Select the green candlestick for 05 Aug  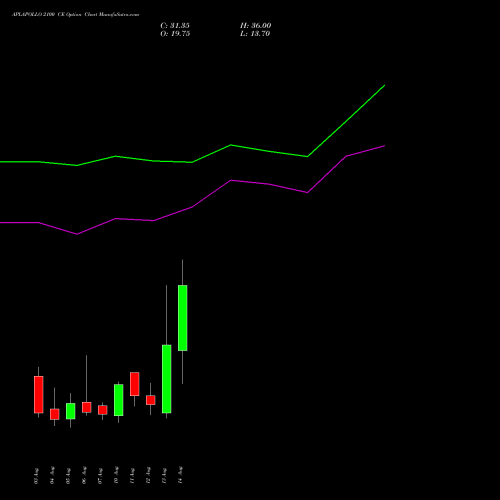coord(71,411)
